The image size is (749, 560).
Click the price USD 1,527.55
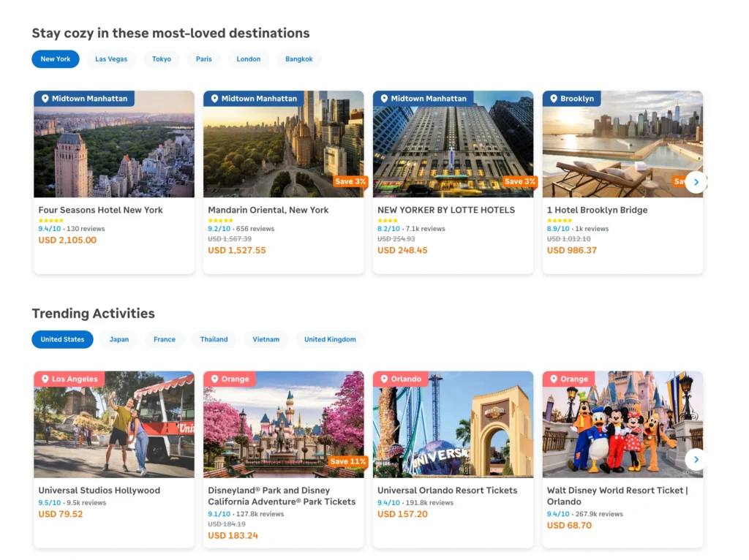point(237,250)
